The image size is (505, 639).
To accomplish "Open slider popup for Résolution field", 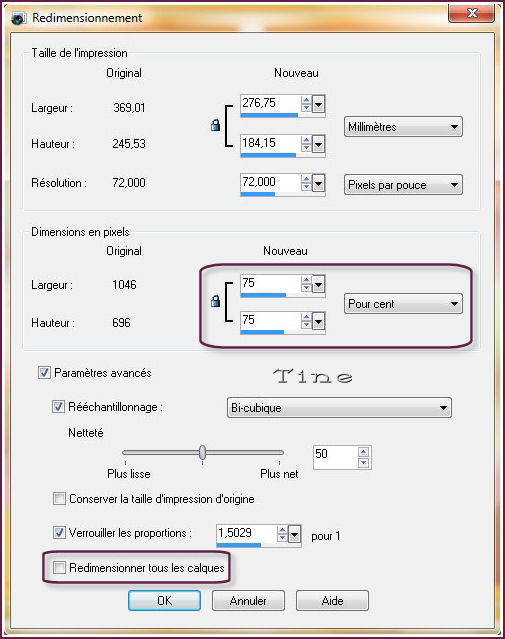I will pos(319,183).
